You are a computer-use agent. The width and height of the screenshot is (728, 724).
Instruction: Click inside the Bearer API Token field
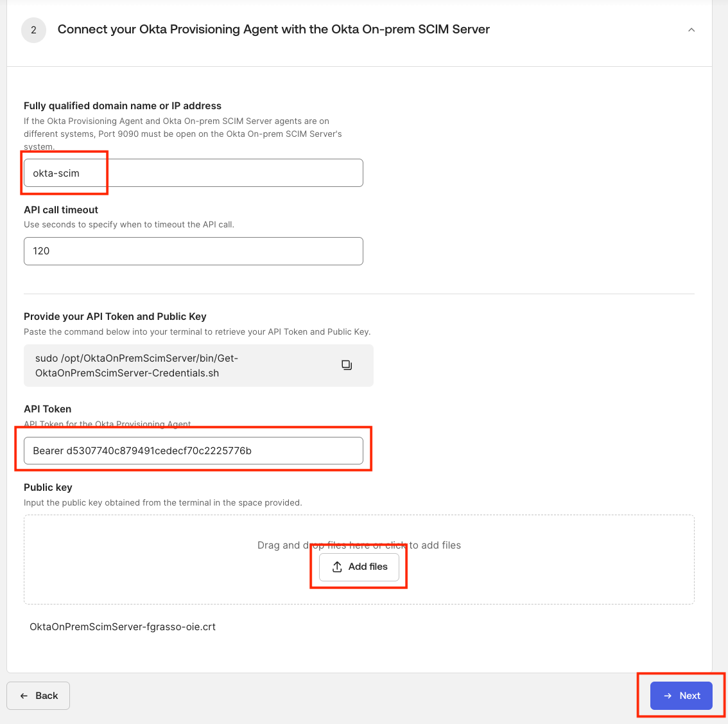point(193,450)
